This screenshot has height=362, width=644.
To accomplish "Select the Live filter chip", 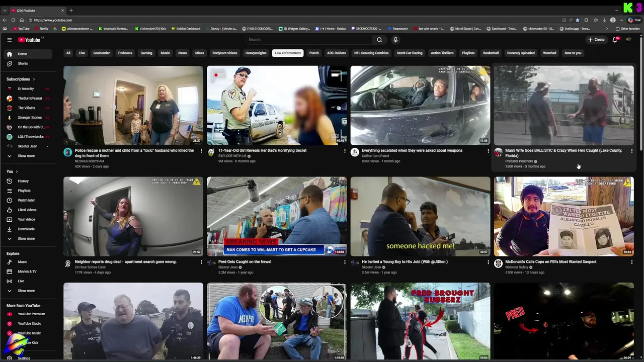I will pos(82,53).
